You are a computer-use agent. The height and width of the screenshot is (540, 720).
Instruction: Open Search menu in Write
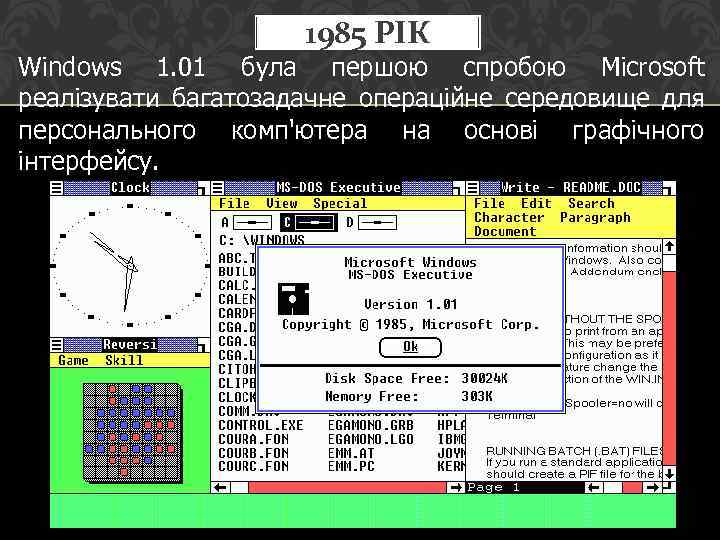tap(591, 203)
